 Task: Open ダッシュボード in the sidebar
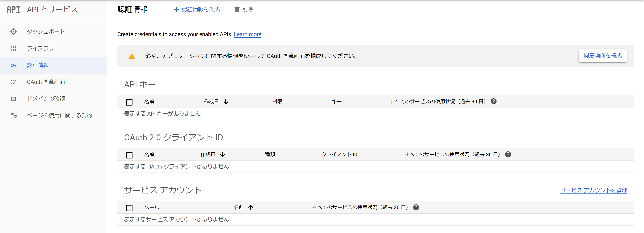tap(53, 32)
